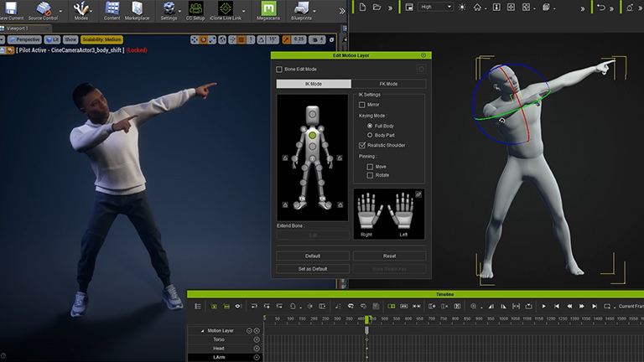Collapse the Motion Layer track
644x362 pixels.
click(x=202, y=331)
